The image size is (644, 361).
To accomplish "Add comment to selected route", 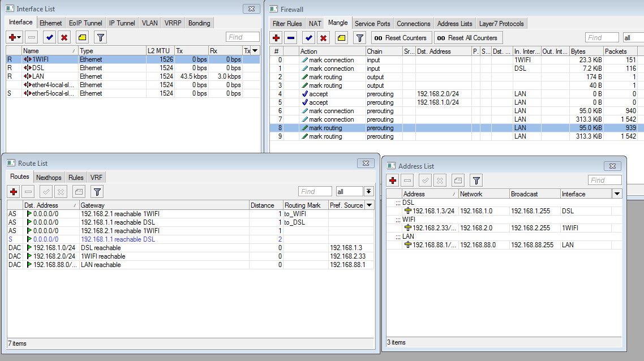I will 78,191.
